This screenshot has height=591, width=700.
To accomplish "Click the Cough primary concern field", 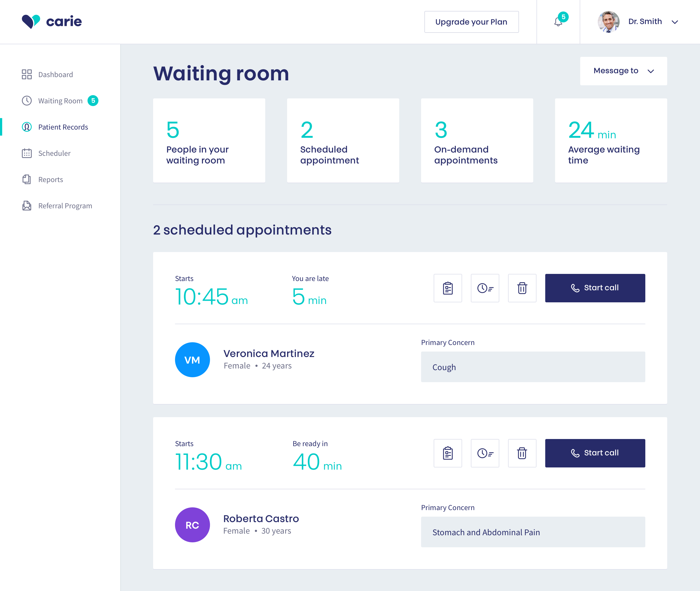I will (x=533, y=367).
